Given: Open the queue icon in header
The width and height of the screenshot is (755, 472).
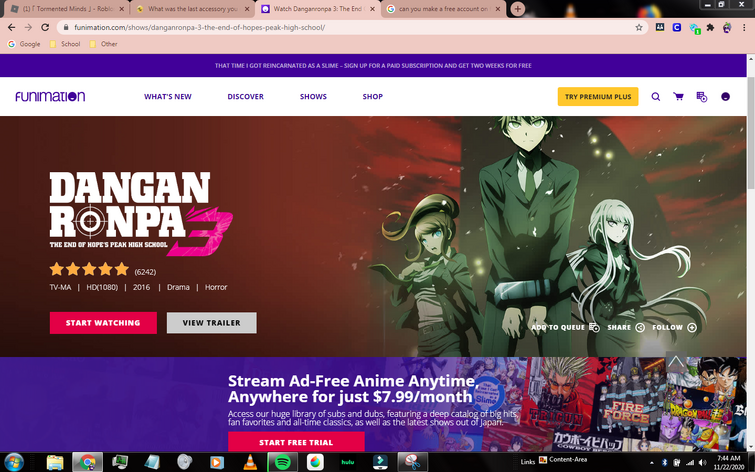Looking at the screenshot, I should [x=702, y=97].
